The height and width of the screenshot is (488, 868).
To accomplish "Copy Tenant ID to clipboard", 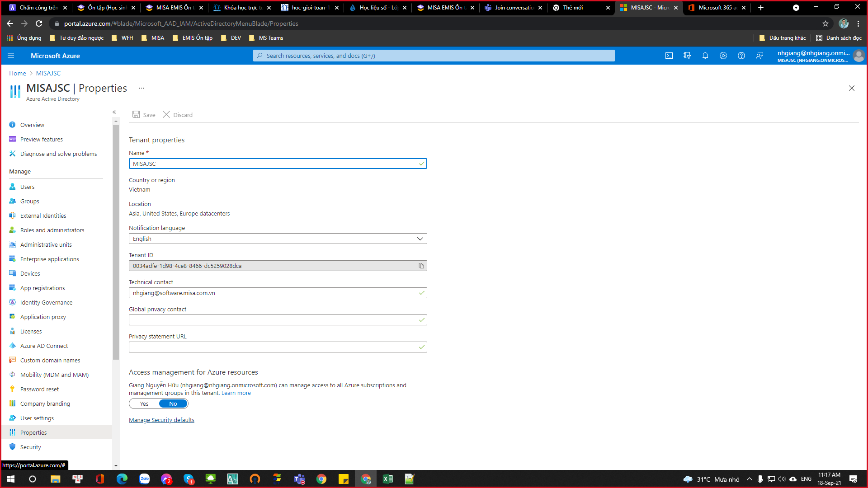I will pos(421,266).
